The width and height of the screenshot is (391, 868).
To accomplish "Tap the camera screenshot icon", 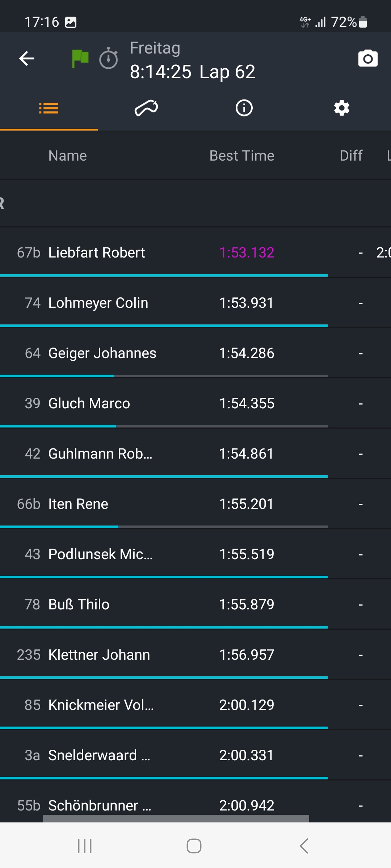I will [x=368, y=59].
